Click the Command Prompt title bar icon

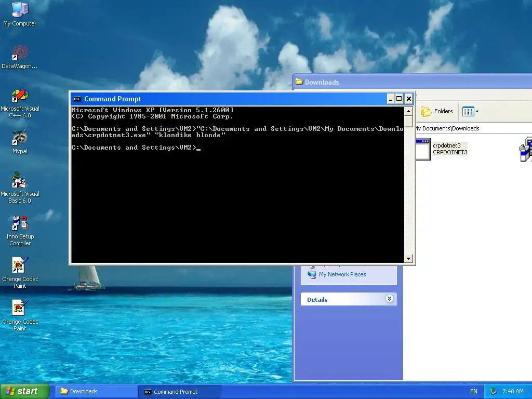pos(77,99)
